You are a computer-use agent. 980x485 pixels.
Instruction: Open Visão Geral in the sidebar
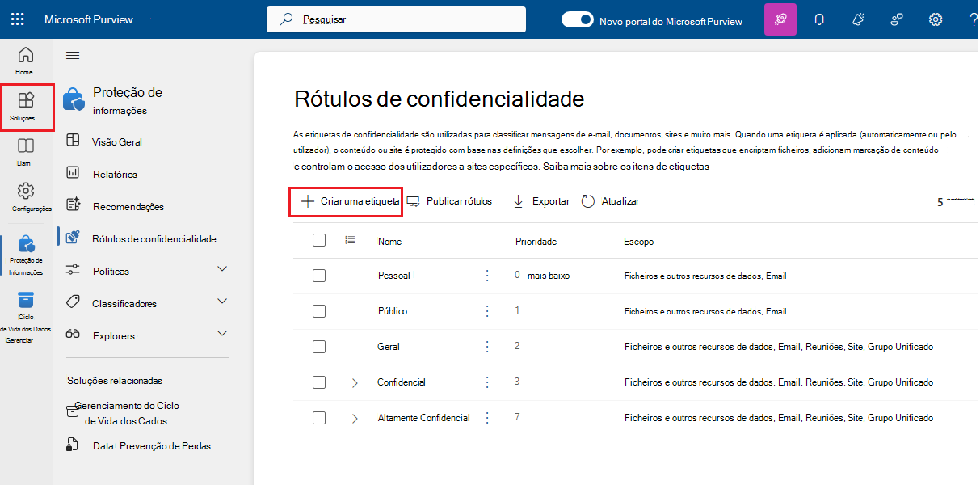click(x=116, y=141)
